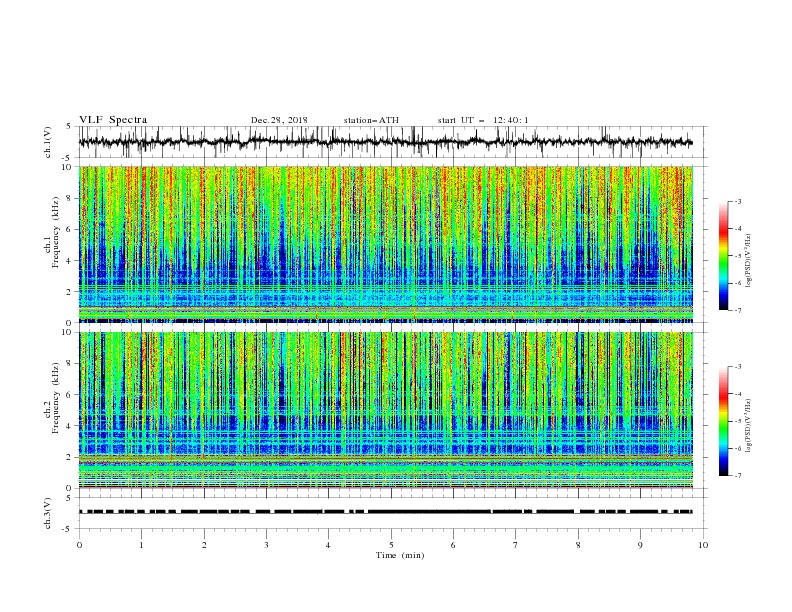Click the "2" kHz tick on ch.2 spectrogram
Viewport: 792px width, 612px height.
tap(70, 457)
